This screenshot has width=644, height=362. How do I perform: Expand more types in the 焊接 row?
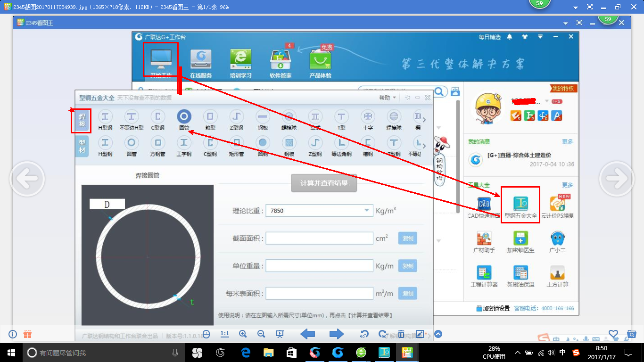[424, 120]
